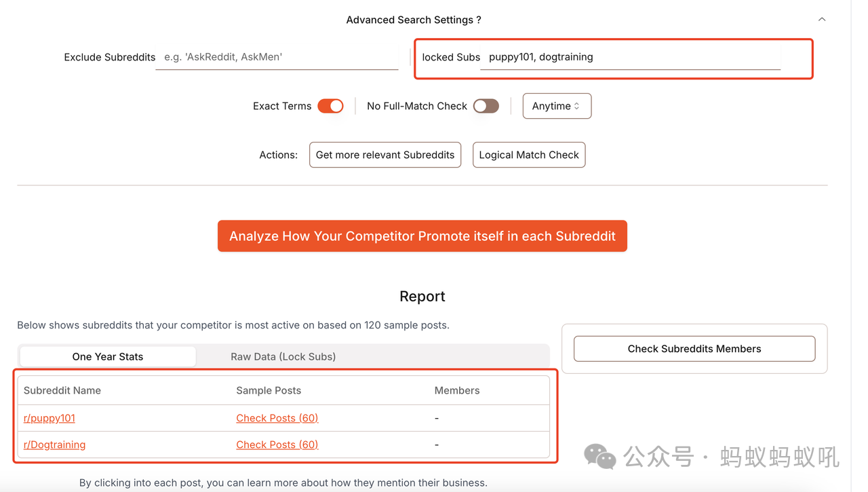Click the Members column header
This screenshot has width=868, height=492.
click(457, 390)
